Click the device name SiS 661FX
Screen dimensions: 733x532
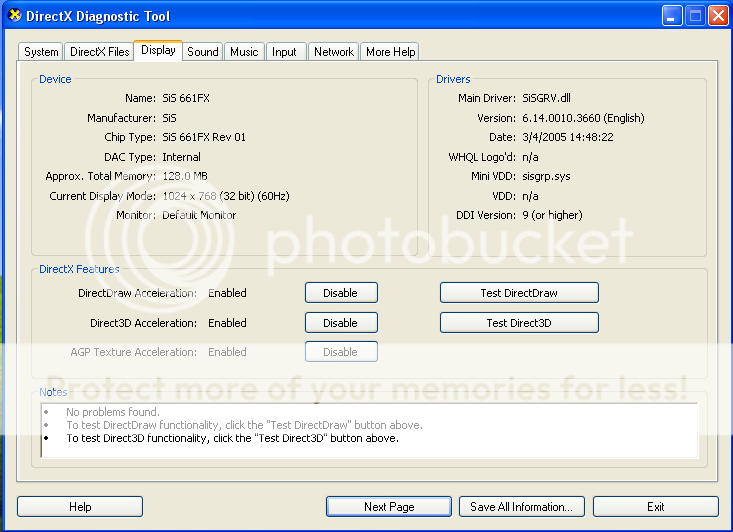pyautogui.click(x=186, y=98)
